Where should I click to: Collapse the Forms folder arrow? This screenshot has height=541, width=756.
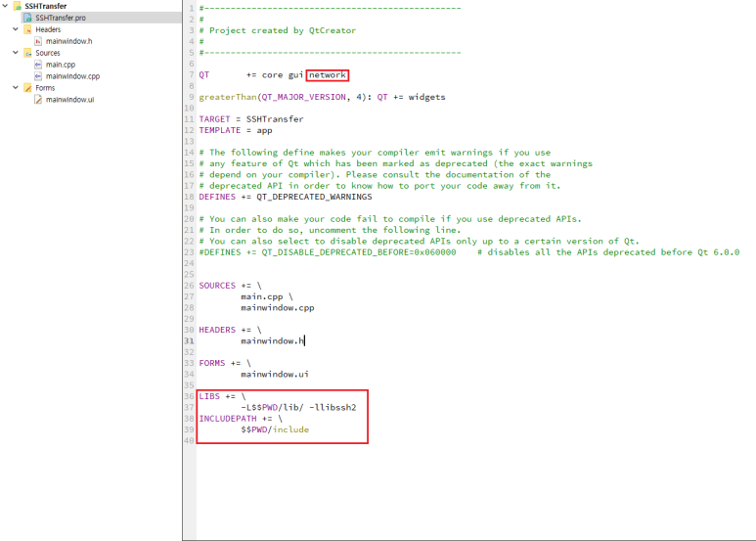(x=16, y=88)
